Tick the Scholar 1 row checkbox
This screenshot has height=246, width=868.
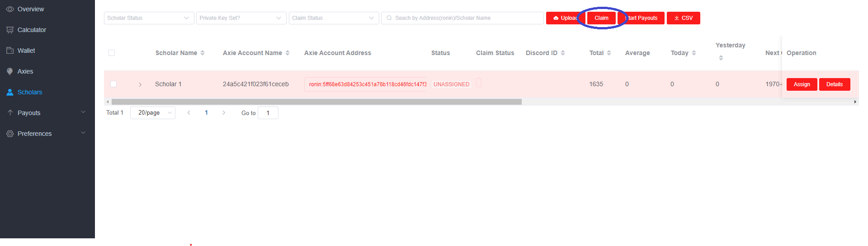pyautogui.click(x=113, y=84)
